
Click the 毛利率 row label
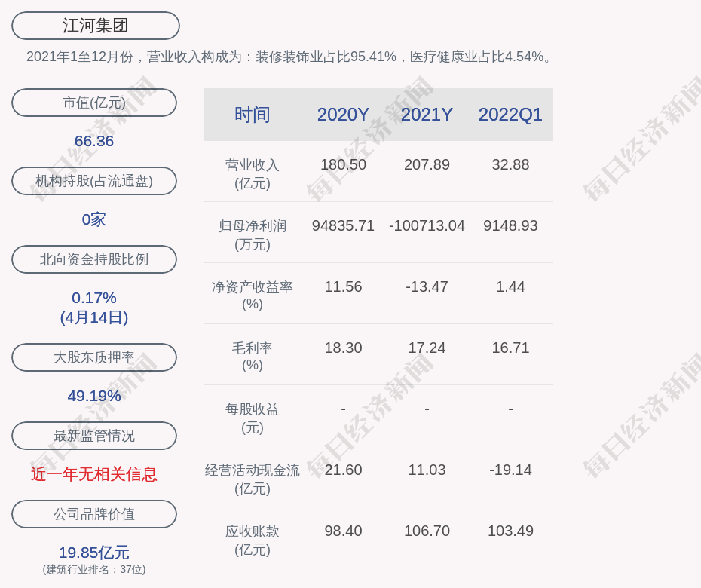pyautogui.click(x=253, y=357)
